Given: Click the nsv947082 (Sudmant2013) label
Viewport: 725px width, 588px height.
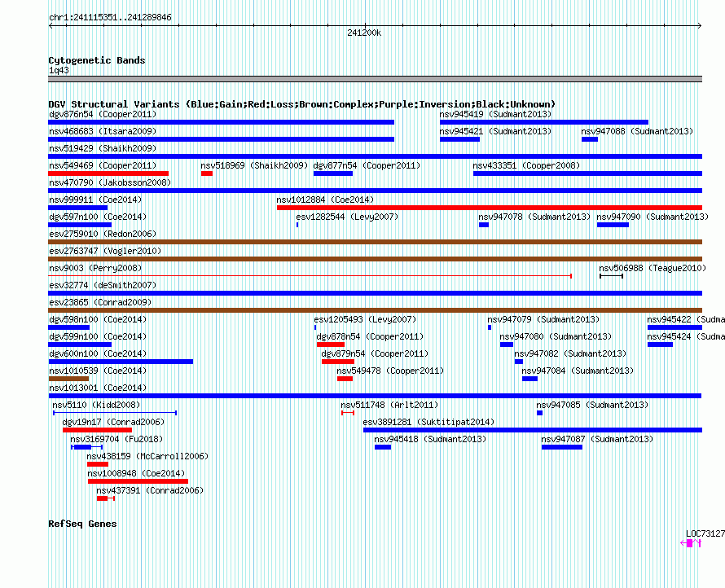Looking at the screenshot, I should click(570, 353).
